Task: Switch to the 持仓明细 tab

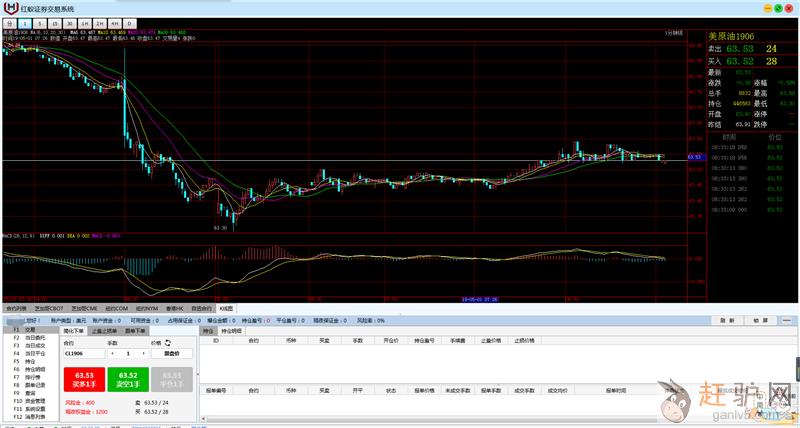Action: [231, 329]
